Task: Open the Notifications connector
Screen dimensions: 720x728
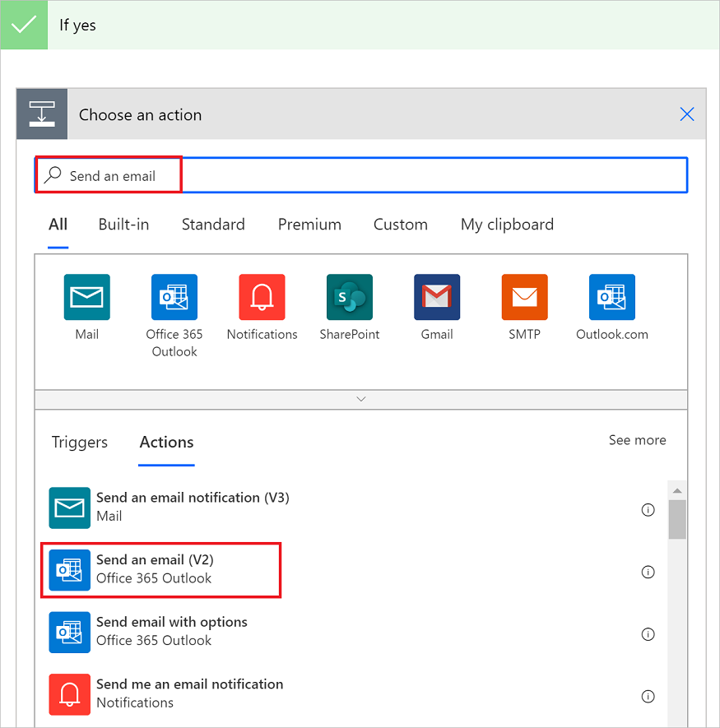Action: (x=262, y=297)
